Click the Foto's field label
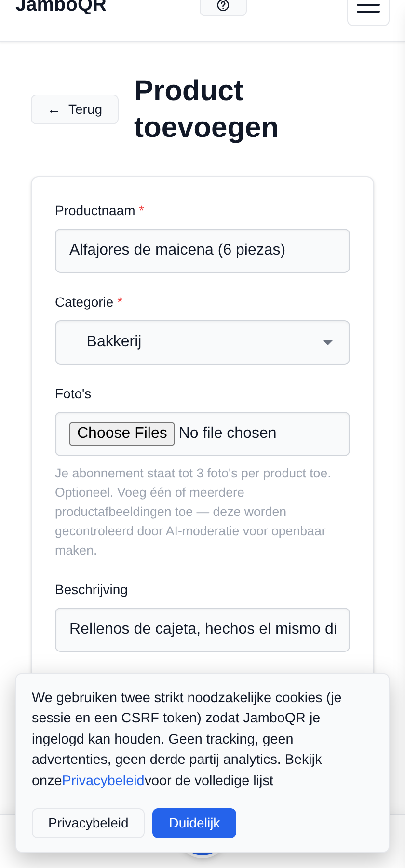The width and height of the screenshot is (405, 868). point(73,394)
